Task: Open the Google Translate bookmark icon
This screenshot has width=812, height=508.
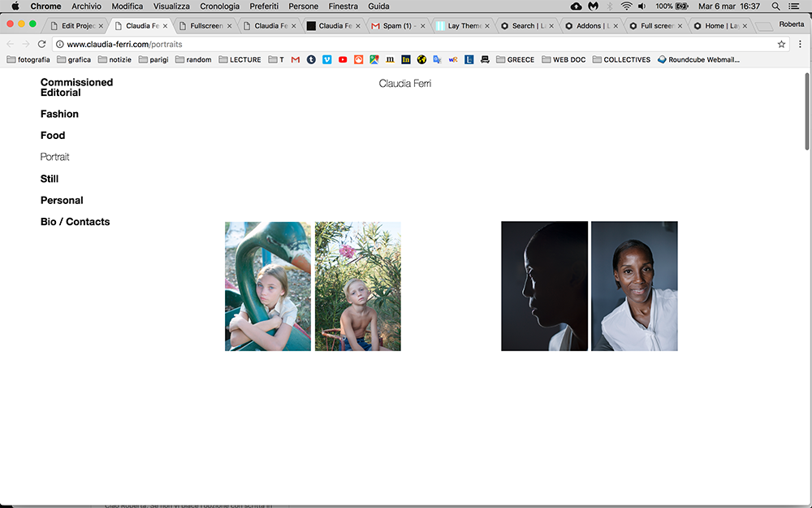Action: tap(437, 59)
